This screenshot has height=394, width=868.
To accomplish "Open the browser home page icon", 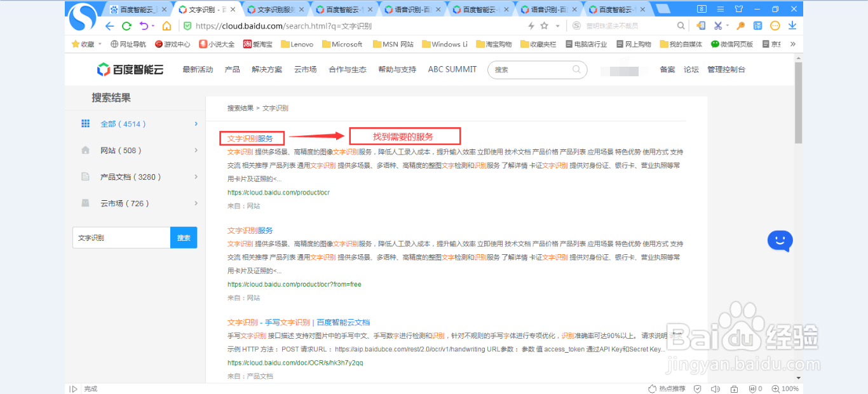I will 166,26.
